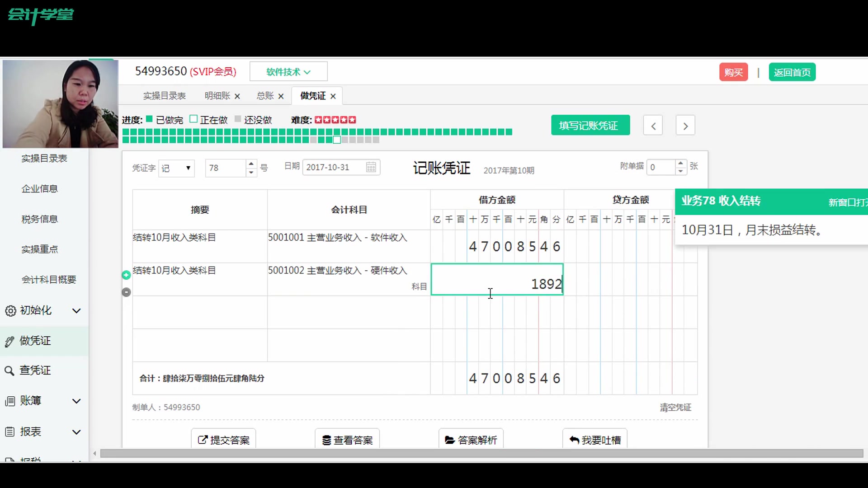Screen dimensions: 868x488
Task: Go to the next task arrow
Action: (685, 126)
